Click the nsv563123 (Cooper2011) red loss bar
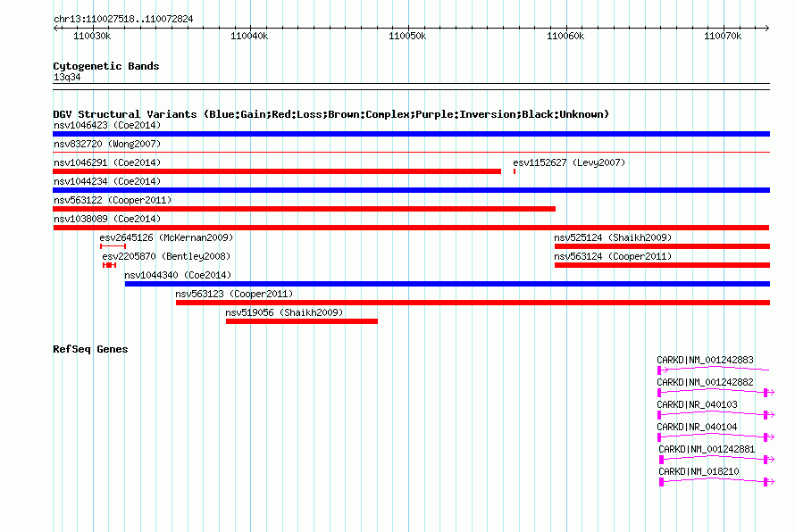795x532 pixels. point(473,303)
